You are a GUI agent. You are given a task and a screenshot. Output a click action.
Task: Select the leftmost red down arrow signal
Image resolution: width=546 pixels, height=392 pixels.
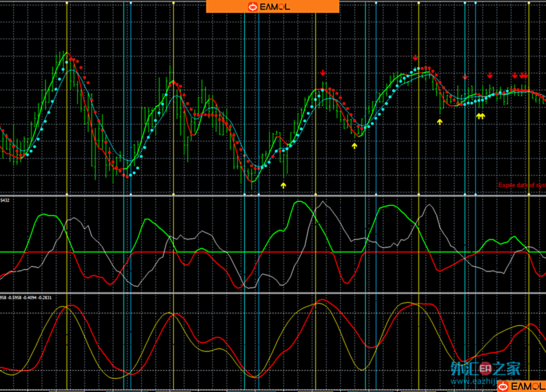(x=323, y=73)
